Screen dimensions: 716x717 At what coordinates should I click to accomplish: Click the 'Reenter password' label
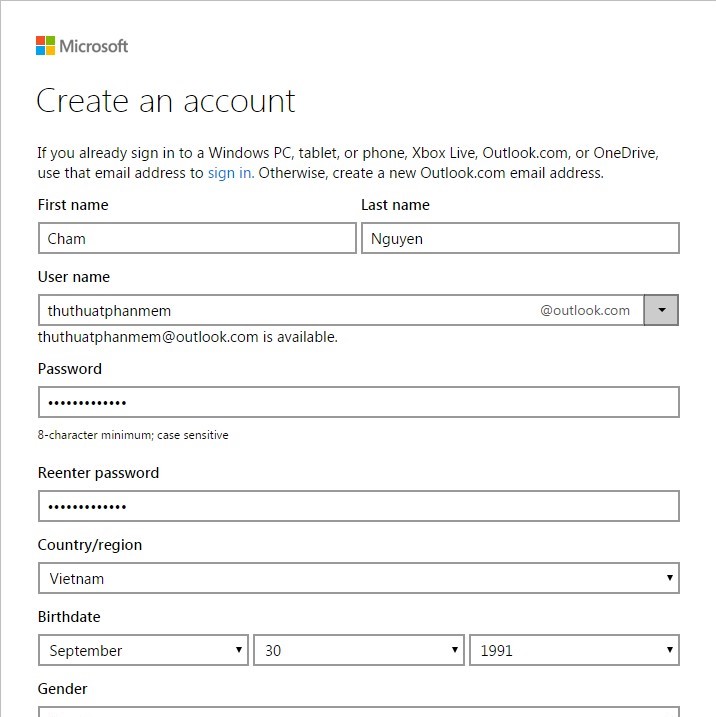point(98,473)
